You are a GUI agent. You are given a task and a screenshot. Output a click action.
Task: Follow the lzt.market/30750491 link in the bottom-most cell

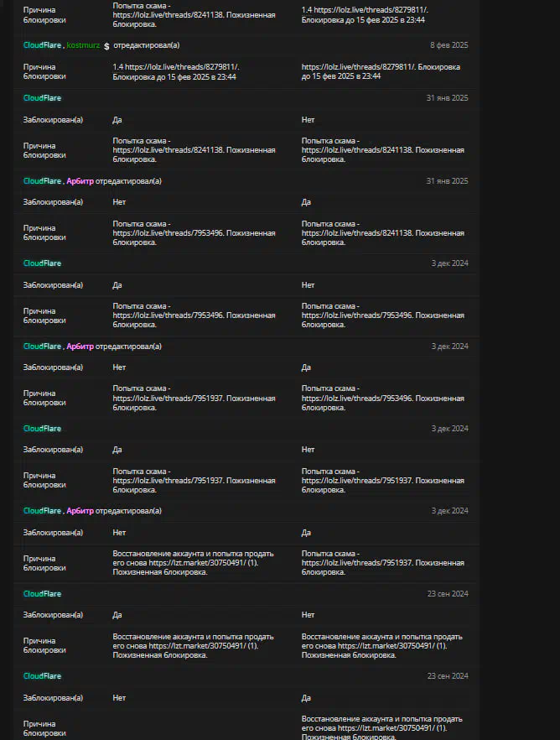click(386, 728)
